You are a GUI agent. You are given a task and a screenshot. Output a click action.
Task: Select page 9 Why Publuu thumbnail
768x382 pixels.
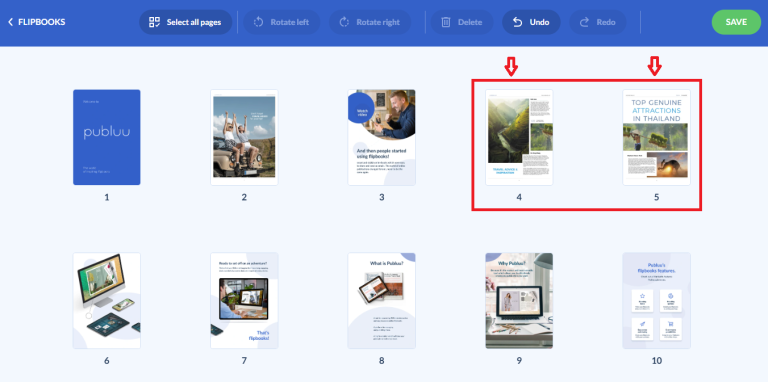(519, 300)
